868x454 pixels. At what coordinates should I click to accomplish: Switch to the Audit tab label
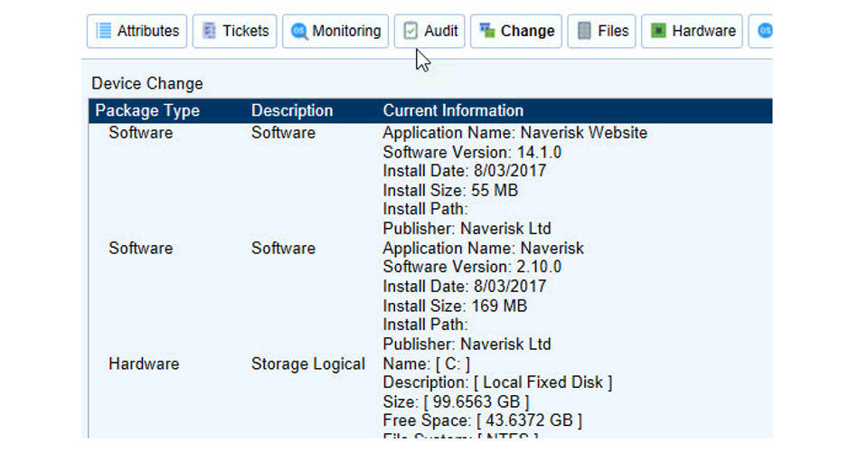[x=440, y=31]
